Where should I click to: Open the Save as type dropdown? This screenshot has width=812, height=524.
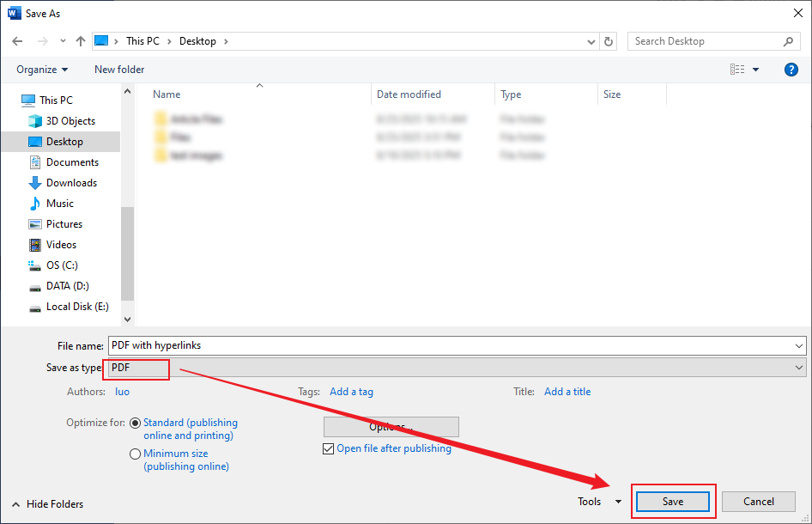[x=798, y=367]
